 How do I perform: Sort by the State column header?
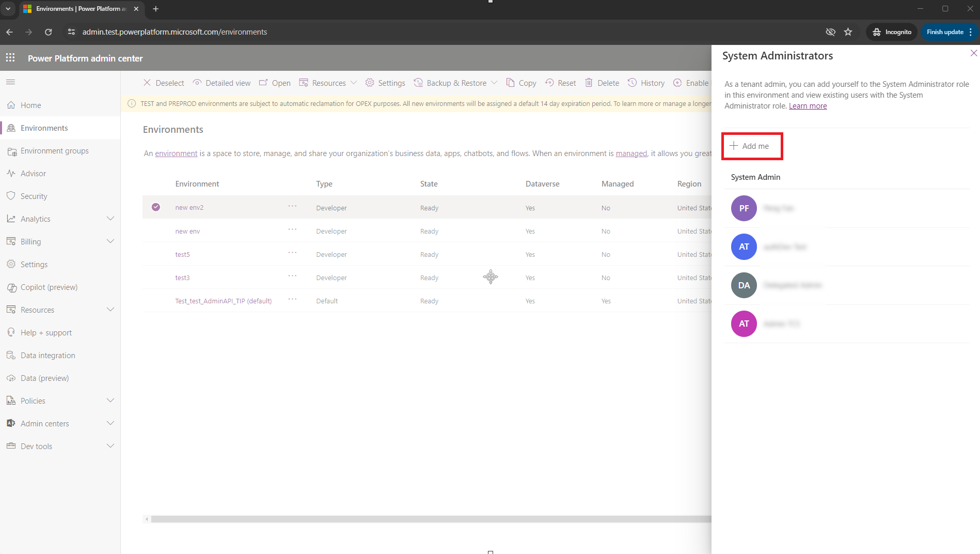point(429,183)
